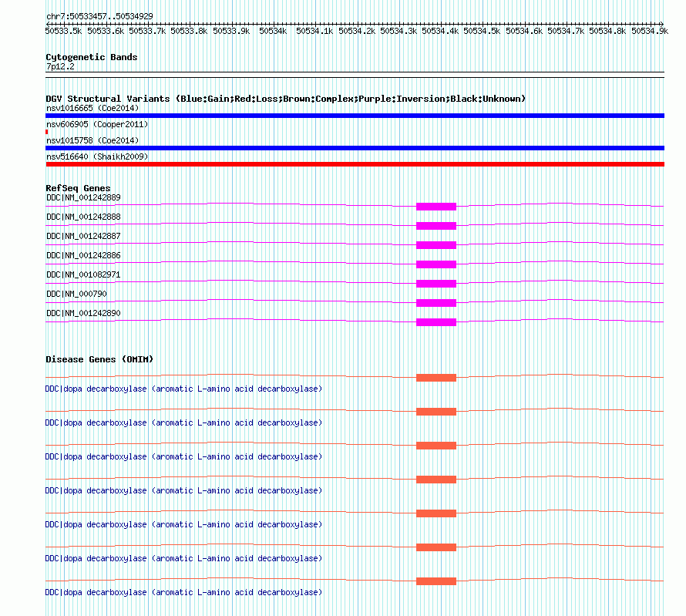Click the 50534.9k ruler tick label
The image size is (686, 616).
pos(650,31)
